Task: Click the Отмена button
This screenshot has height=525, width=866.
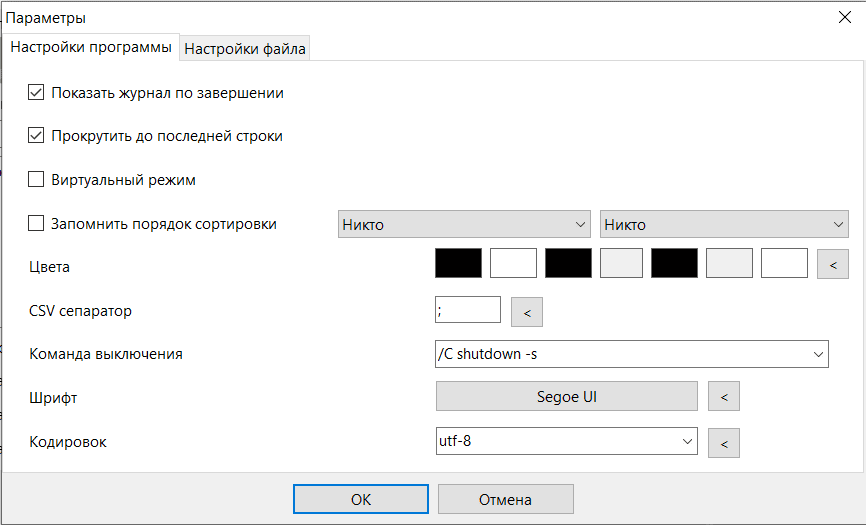Action: [x=505, y=499]
